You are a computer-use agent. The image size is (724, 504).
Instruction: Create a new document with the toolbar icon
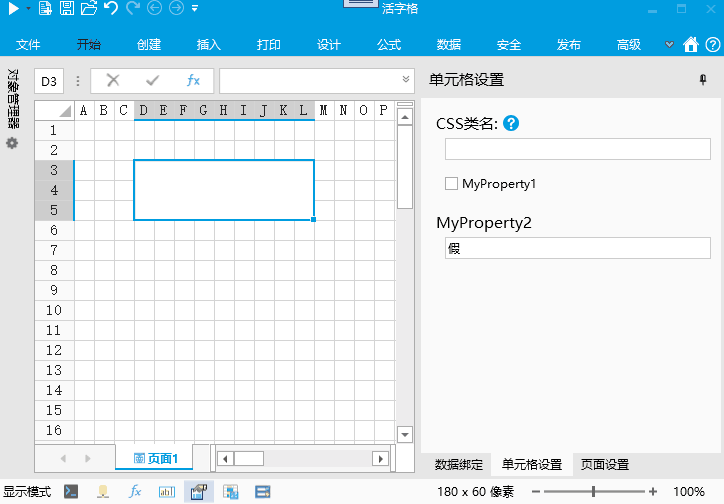pos(45,8)
